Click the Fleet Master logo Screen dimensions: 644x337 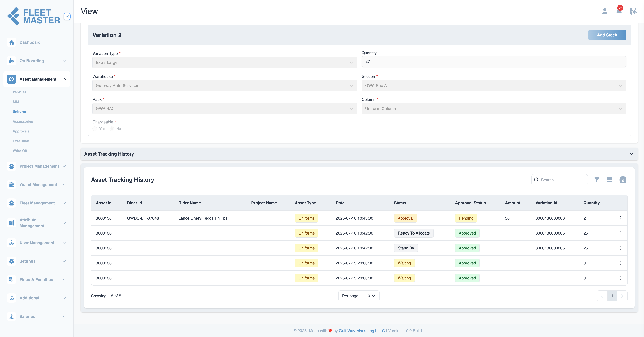coord(34,16)
